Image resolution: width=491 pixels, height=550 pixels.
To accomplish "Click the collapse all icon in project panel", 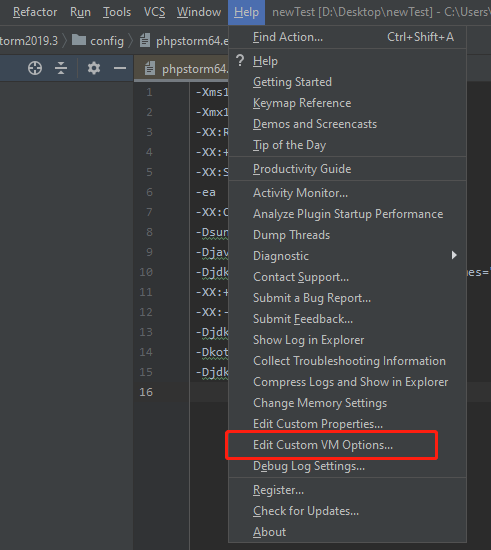I will pyautogui.click(x=61, y=68).
